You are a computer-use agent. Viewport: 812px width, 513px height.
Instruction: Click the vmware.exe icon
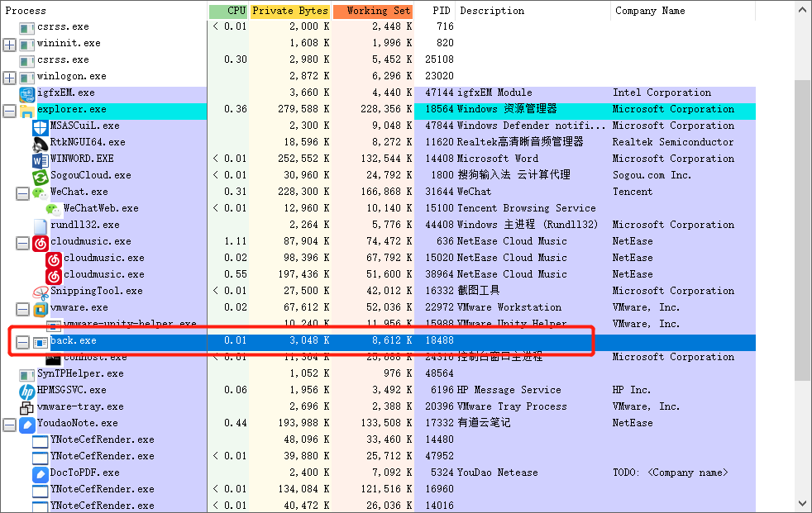coord(41,309)
